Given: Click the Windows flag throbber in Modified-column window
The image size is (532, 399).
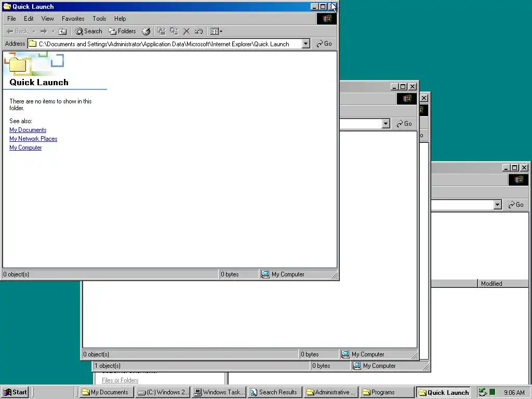Looking at the screenshot, I should (518, 180).
